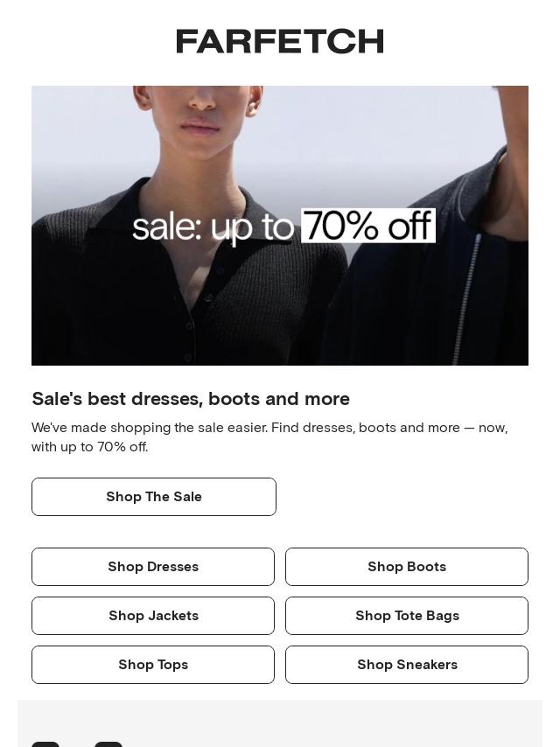560x747 pixels.
Task: Choose Shop Tote Bags
Action: click(407, 616)
